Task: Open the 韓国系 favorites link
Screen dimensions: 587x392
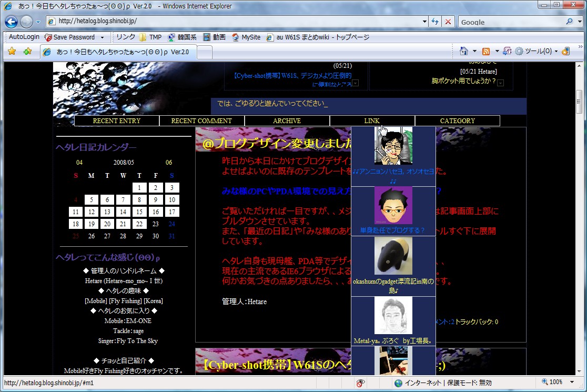Action: tap(183, 37)
